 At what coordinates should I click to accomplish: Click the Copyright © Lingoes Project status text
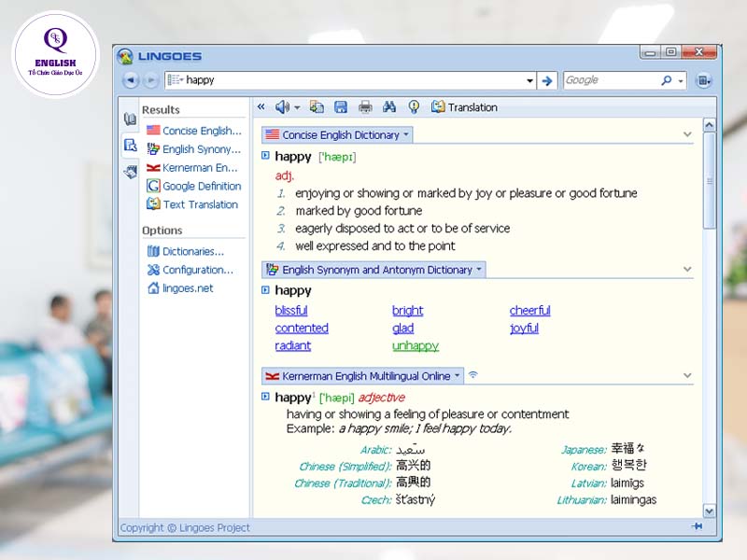(x=185, y=527)
